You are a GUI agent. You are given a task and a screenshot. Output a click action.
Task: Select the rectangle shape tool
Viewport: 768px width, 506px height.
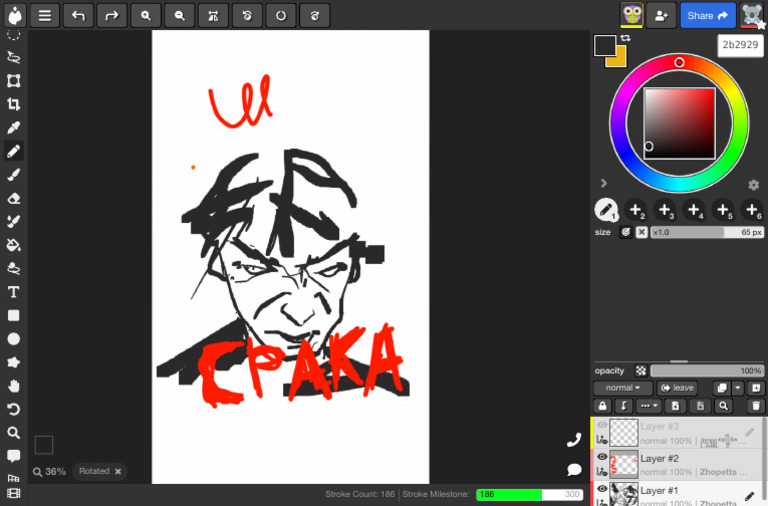14,315
